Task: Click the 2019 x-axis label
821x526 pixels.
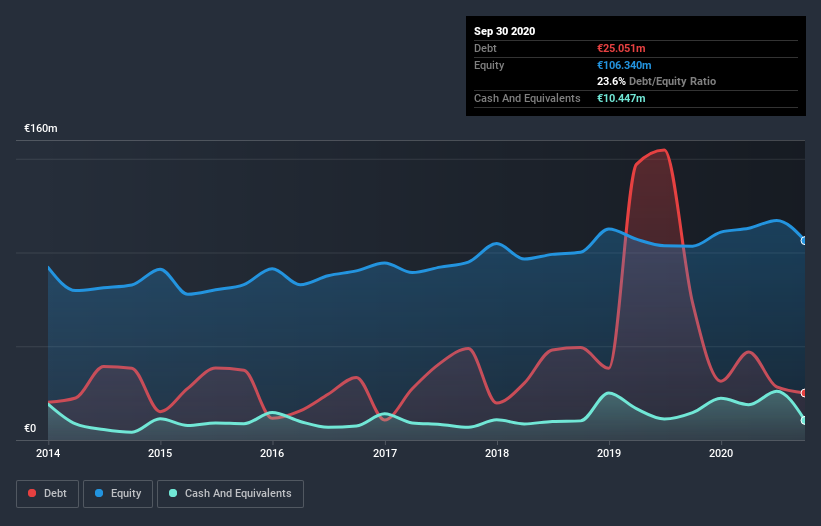Action: [x=609, y=453]
